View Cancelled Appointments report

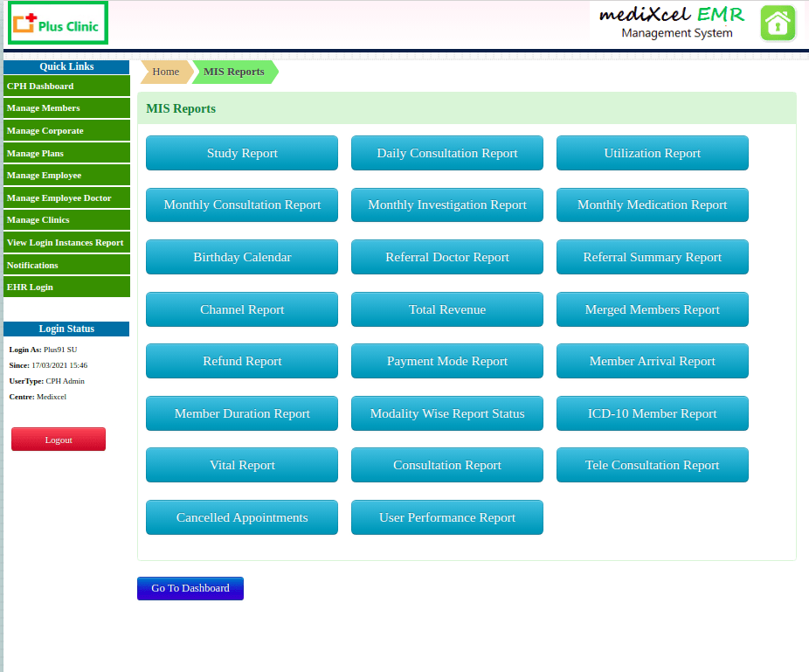pos(242,517)
